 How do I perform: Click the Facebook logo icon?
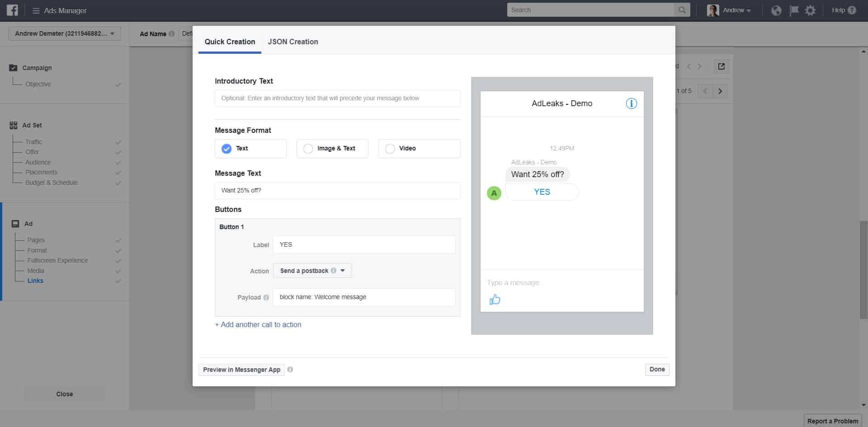[12, 10]
